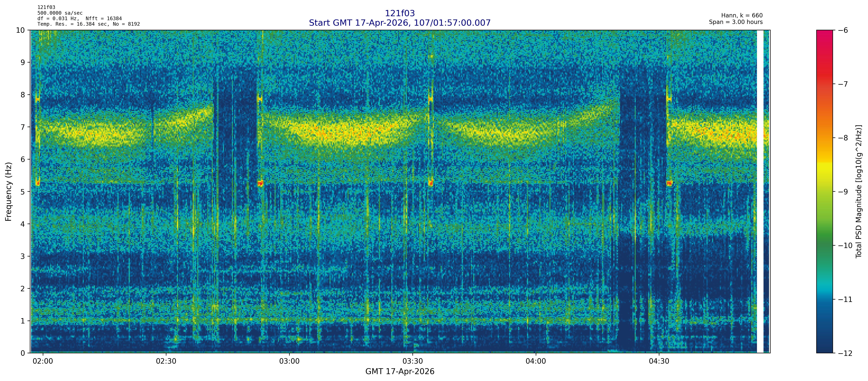
Task: Click the white data gap strip in spectrogram
Action: point(760,192)
